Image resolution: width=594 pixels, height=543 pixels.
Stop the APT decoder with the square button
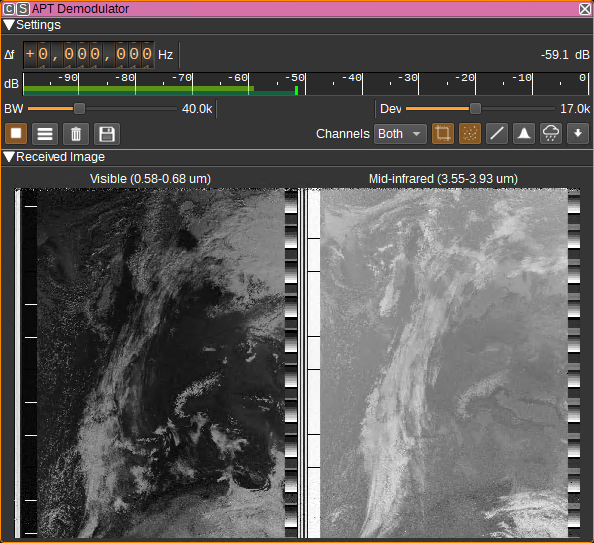(16, 134)
